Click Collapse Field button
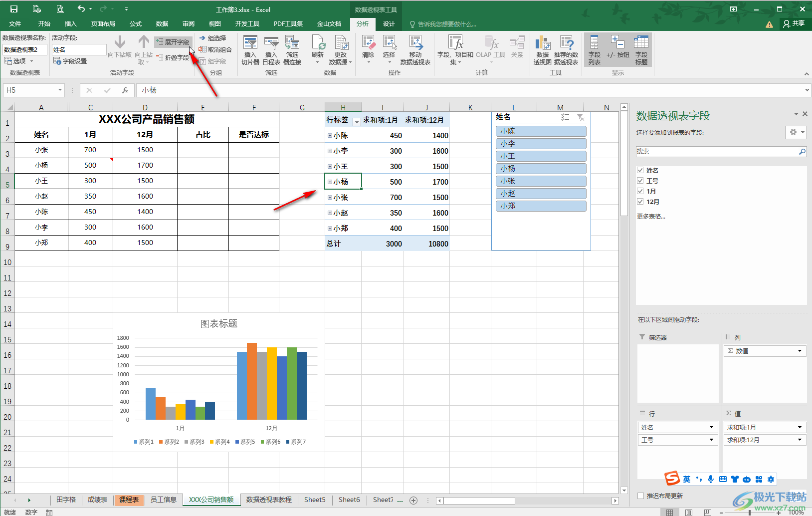This screenshot has width=812, height=516. pyautogui.click(x=173, y=57)
